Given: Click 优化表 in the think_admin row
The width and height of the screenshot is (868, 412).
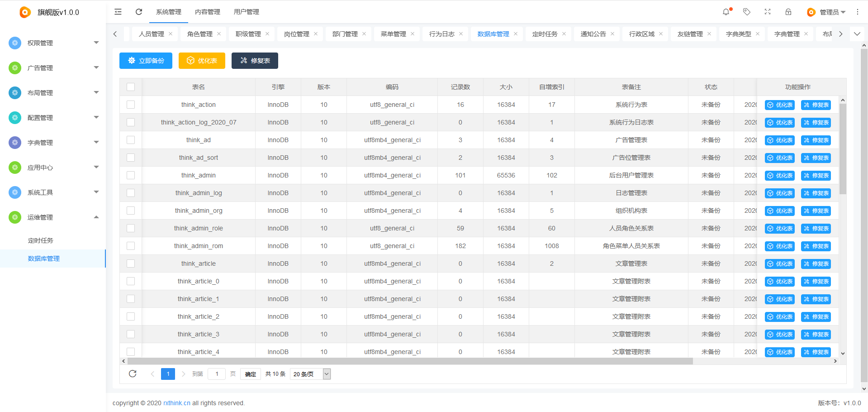Looking at the screenshot, I should 780,176.
